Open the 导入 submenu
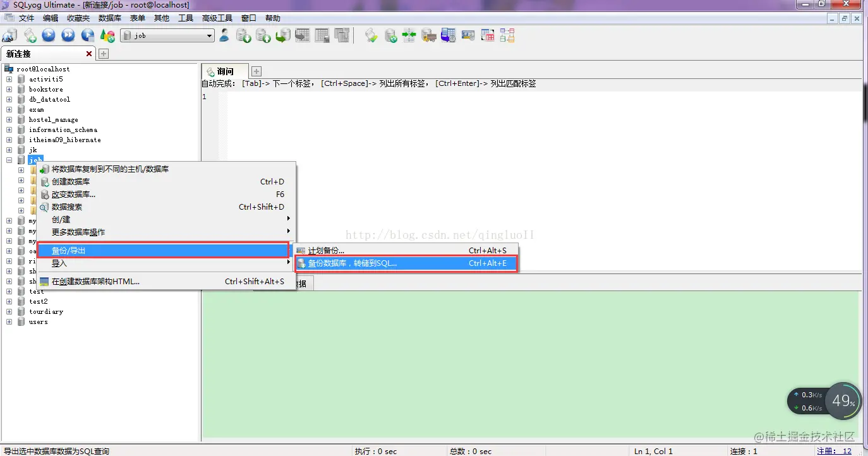The image size is (868, 456). point(166,263)
